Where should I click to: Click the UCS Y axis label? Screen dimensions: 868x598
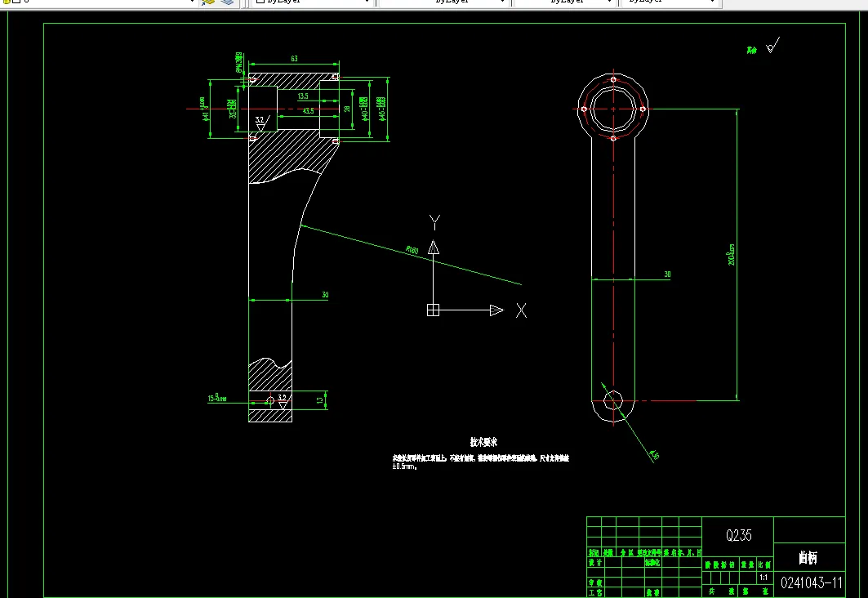tap(434, 222)
